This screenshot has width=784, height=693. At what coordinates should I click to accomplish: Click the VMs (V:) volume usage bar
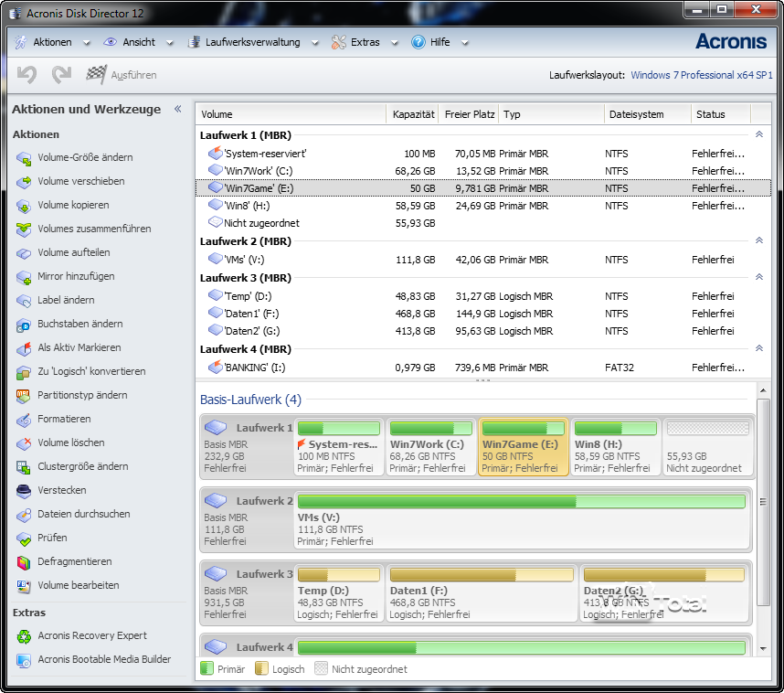(521, 501)
